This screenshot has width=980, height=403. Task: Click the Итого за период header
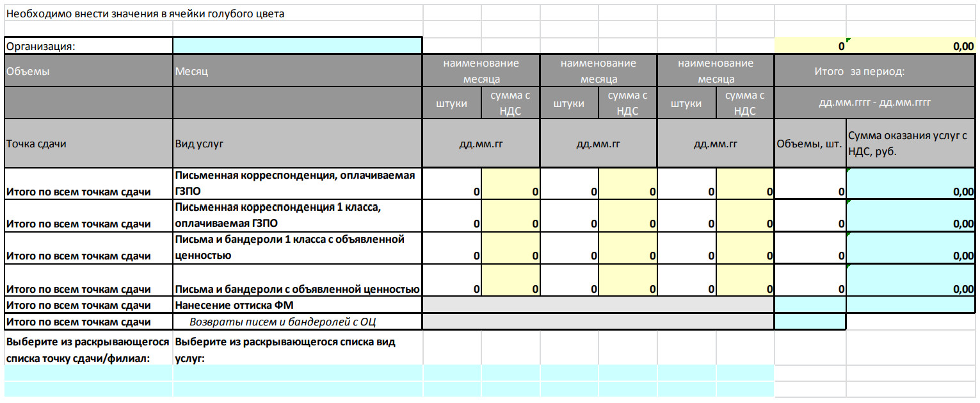tap(874, 72)
